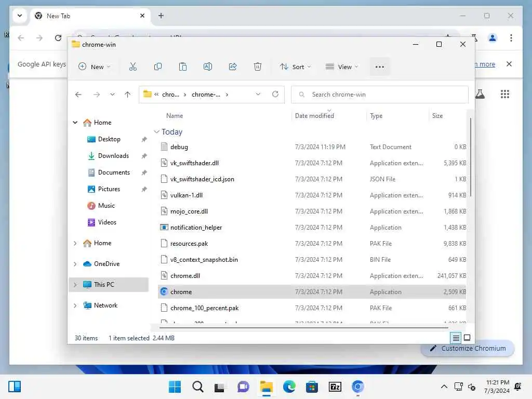Expand the OneDrive tree node
Image resolution: width=532 pixels, height=399 pixels.
[x=75, y=264]
